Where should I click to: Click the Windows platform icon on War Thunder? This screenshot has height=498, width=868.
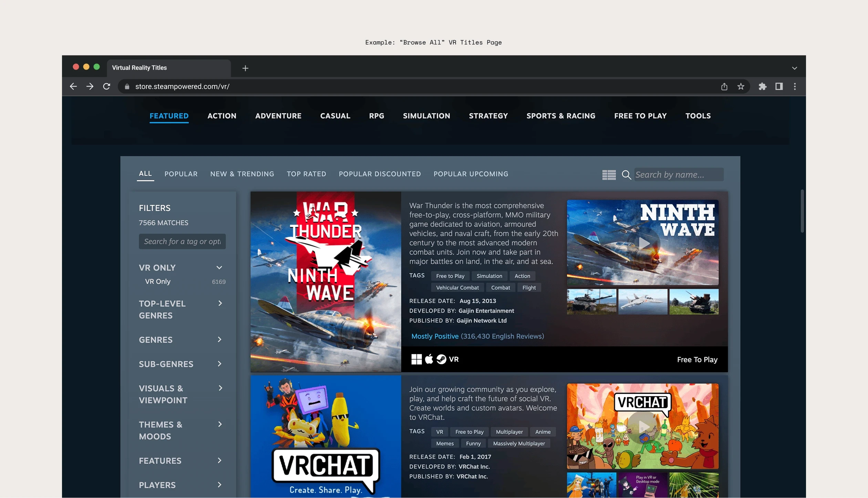click(x=416, y=359)
